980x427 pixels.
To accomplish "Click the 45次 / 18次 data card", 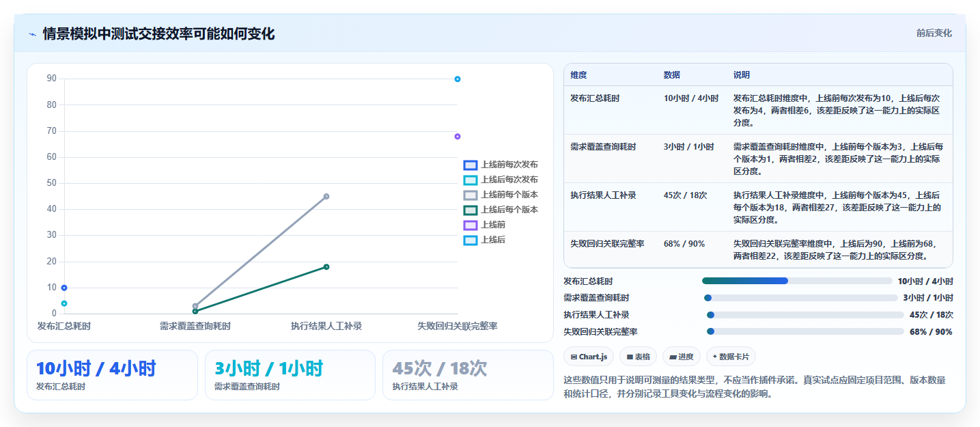I will point(468,375).
